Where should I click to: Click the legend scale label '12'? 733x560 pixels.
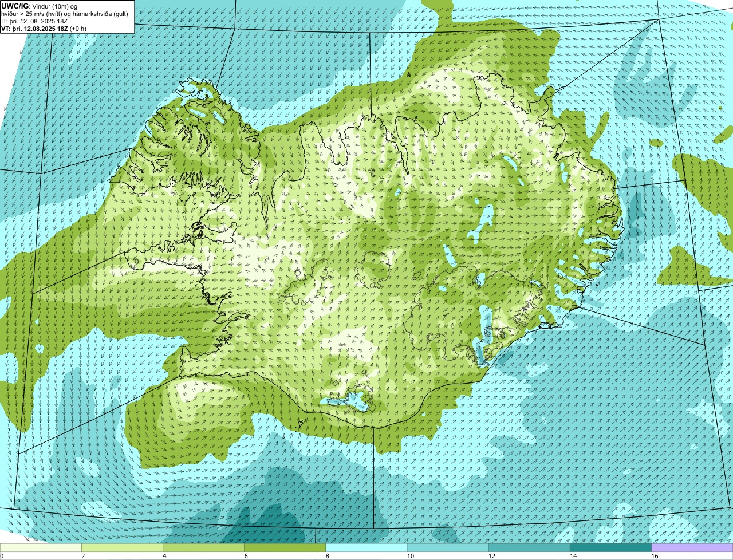492,556
